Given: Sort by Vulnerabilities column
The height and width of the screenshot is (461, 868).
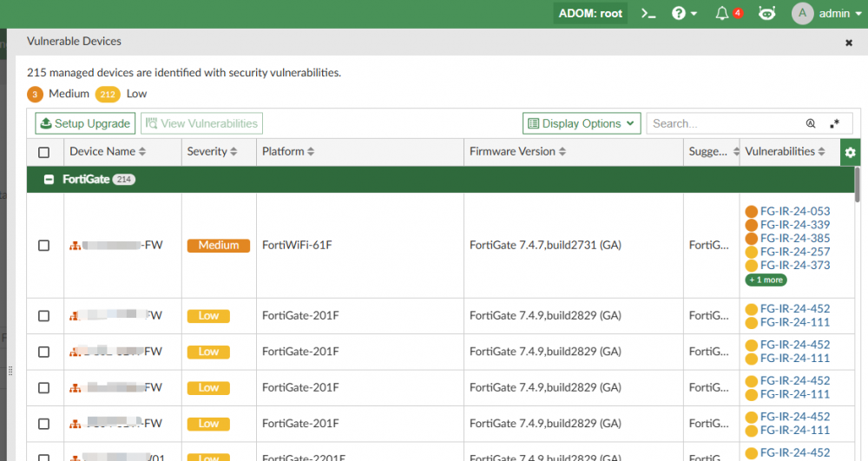Looking at the screenshot, I should (x=785, y=152).
